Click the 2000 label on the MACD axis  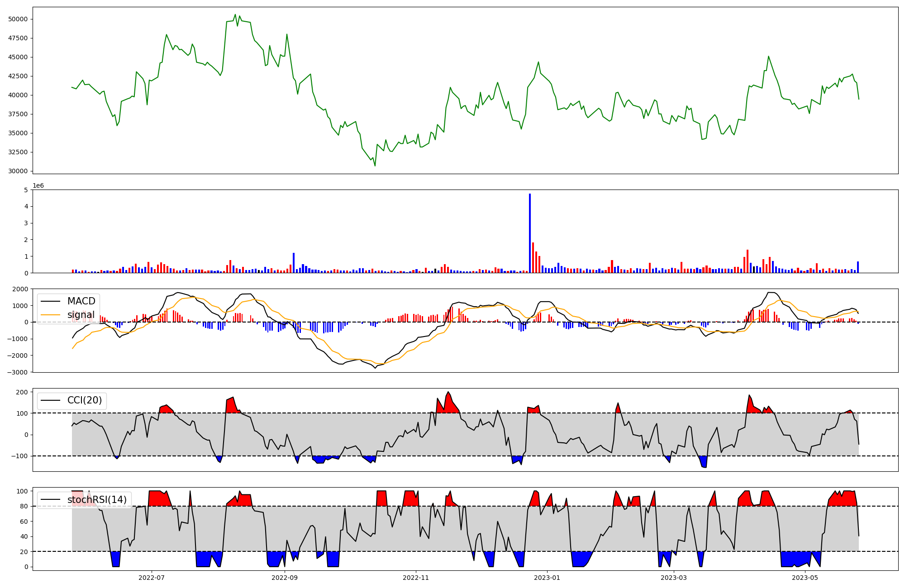coord(21,289)
